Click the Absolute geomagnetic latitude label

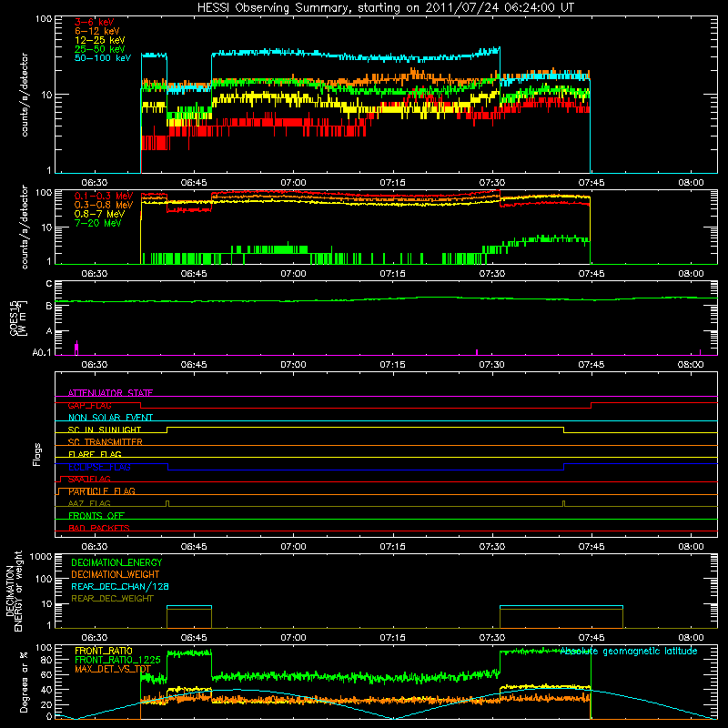pyautogui.click(x=629, y=651)
